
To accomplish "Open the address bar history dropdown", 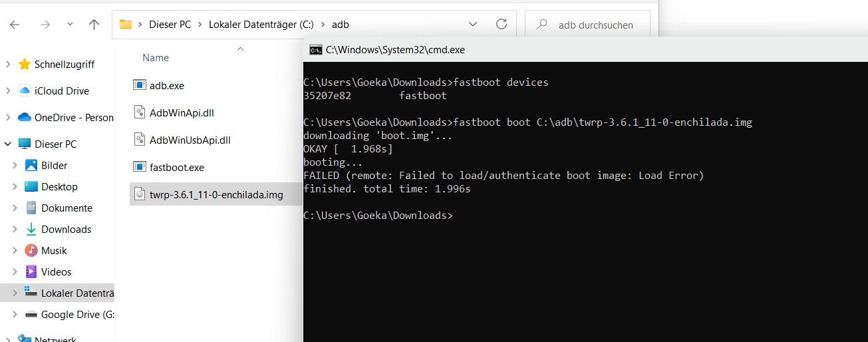I will pyautogui.click(x=473, y=24).
